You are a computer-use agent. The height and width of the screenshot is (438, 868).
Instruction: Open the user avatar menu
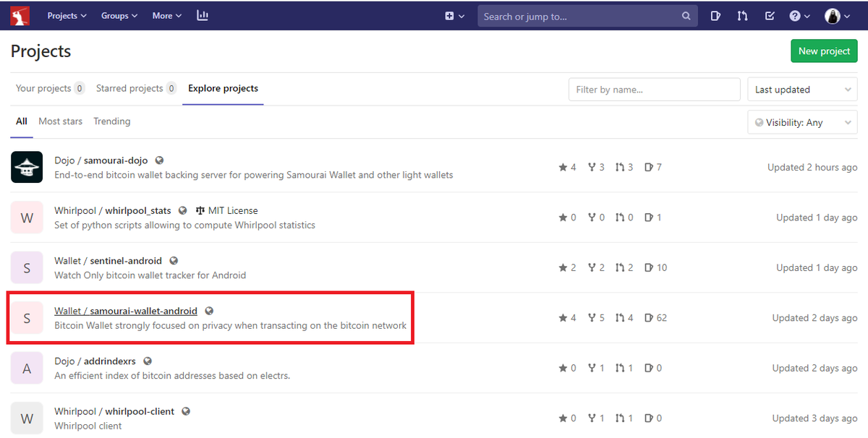(838, 16)
